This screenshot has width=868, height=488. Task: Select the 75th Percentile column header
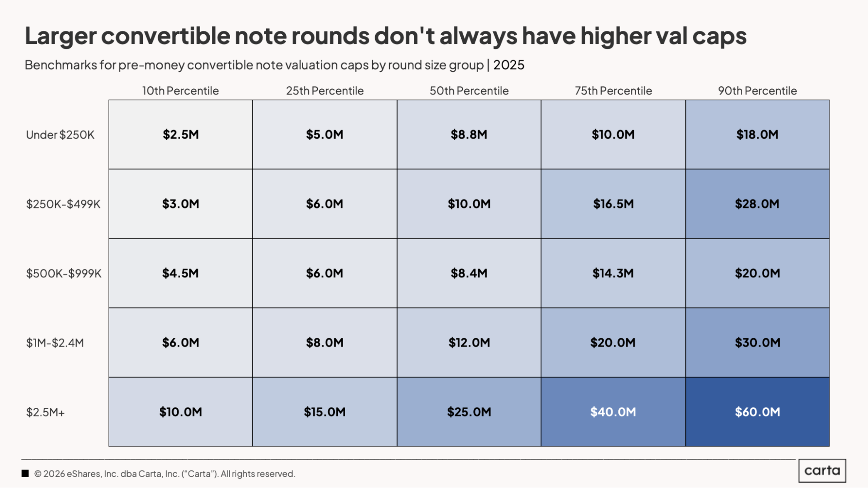click(x=613, y=91)
